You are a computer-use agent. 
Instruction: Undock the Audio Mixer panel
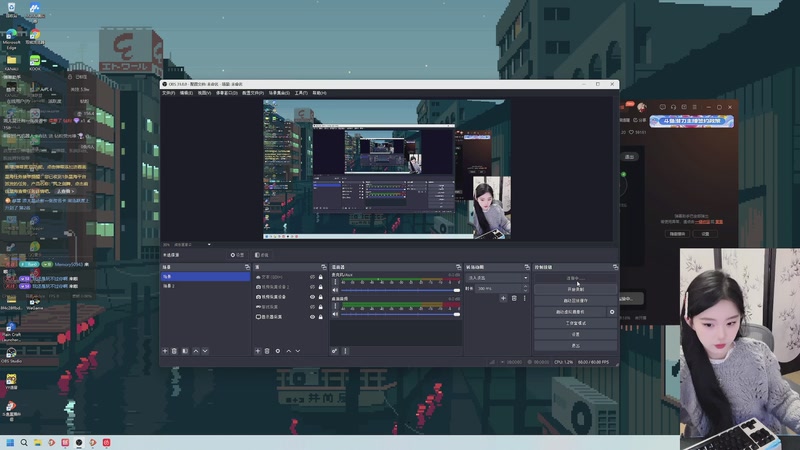458,267
